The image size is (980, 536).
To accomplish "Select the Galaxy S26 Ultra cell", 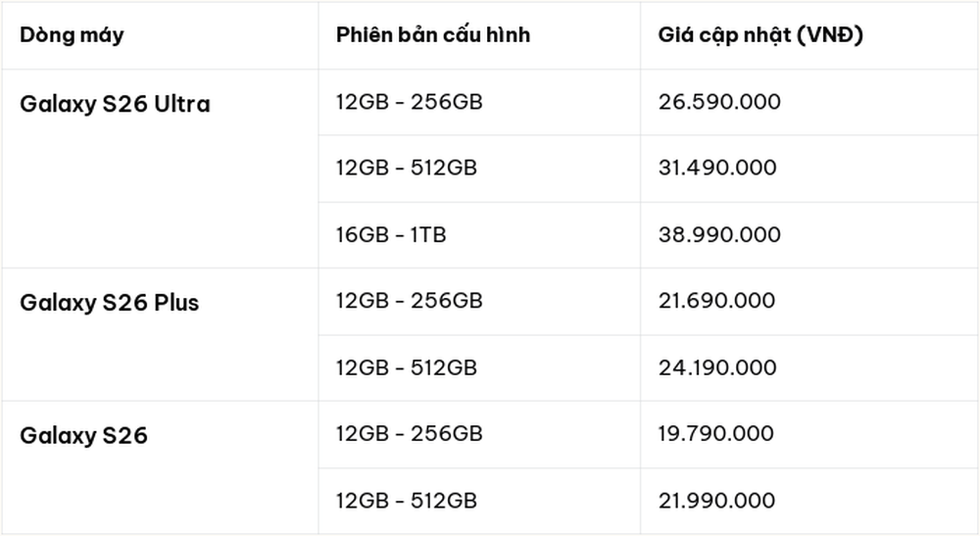I will [x=115, y=104].
